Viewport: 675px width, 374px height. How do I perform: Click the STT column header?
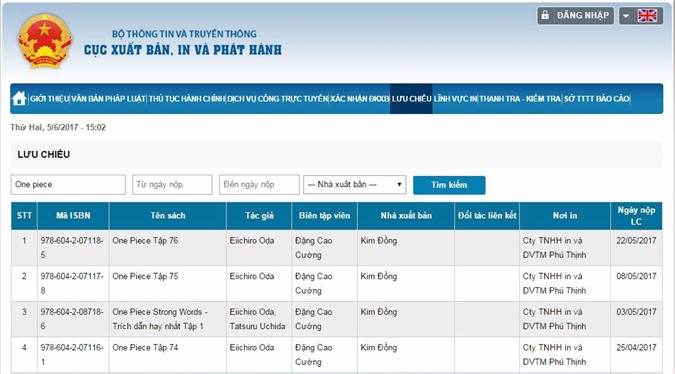click(x=24, y=216)
